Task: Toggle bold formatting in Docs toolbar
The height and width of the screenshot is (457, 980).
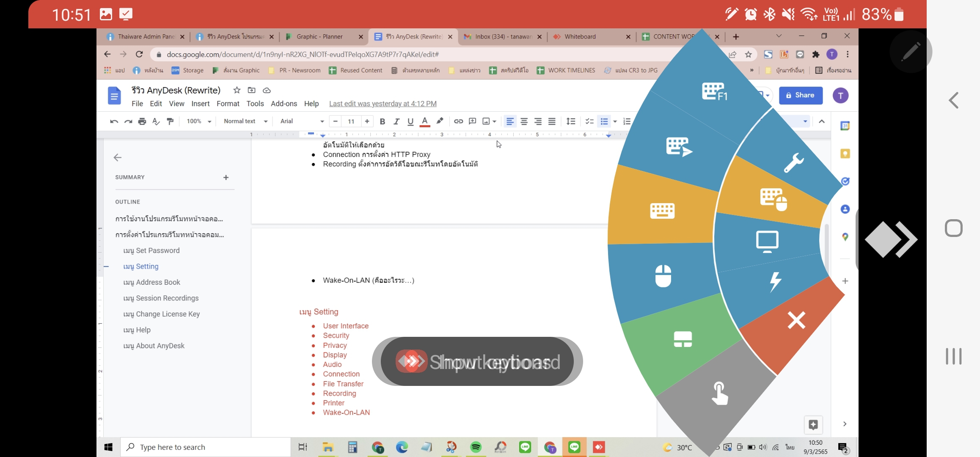Action: [x=382, y=121]
